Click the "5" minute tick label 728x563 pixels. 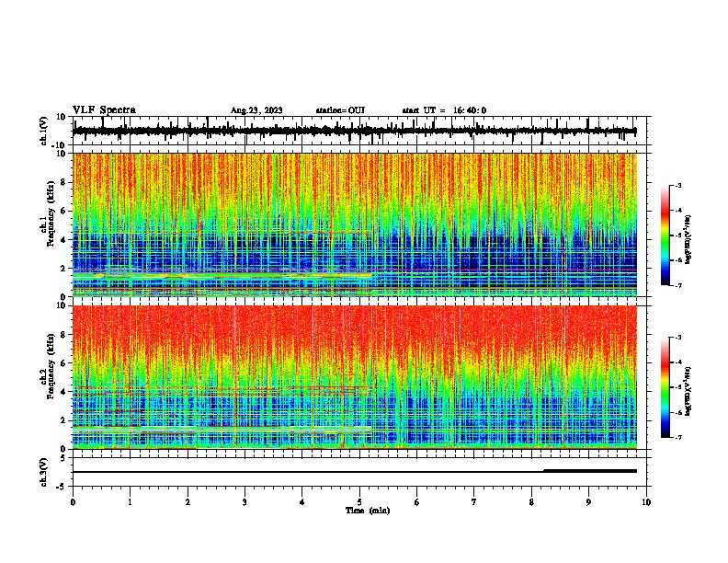[x=359, y=502]
